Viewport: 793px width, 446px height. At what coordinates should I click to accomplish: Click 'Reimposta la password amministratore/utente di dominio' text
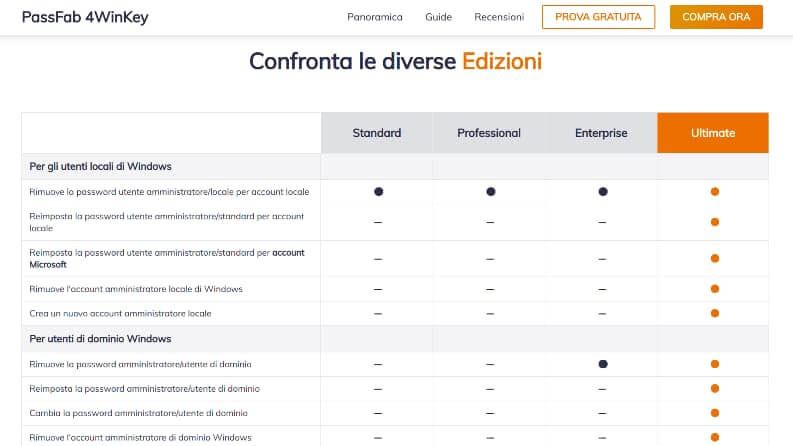[x=144, y=388]
